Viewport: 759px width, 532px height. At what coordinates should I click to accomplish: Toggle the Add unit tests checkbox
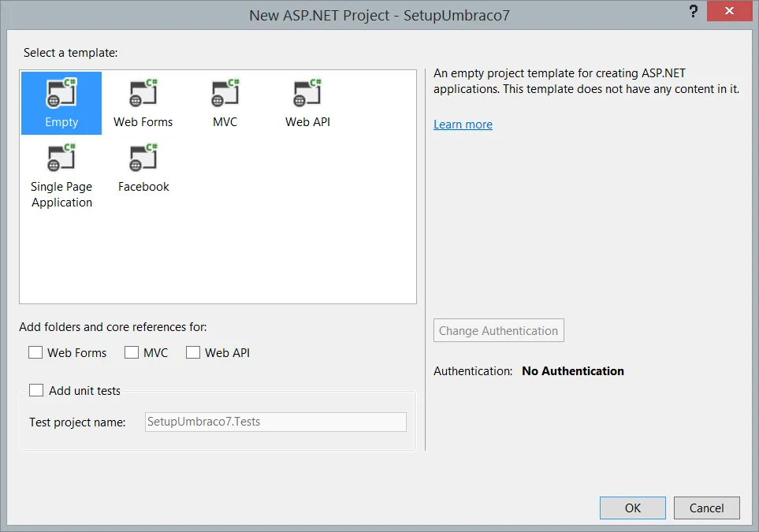tap(36, 390)
